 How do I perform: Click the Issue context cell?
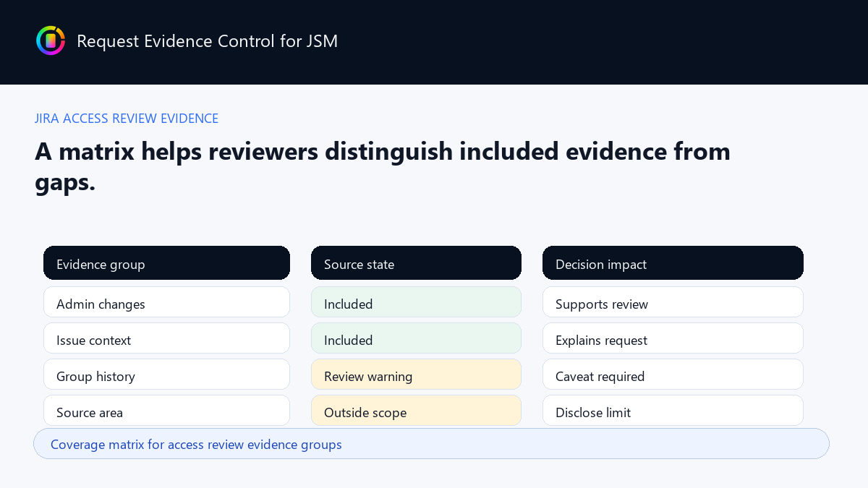point(166,338)
